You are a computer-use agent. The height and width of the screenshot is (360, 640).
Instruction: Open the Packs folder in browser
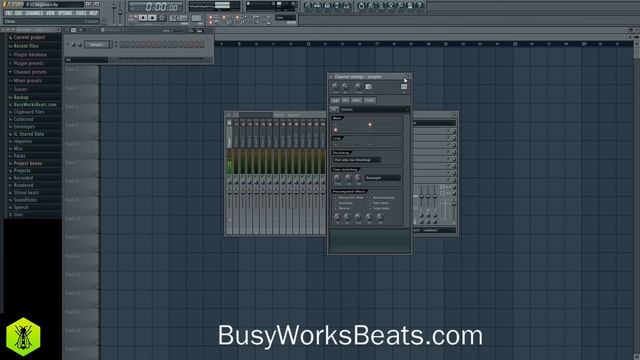pos(20,156)
